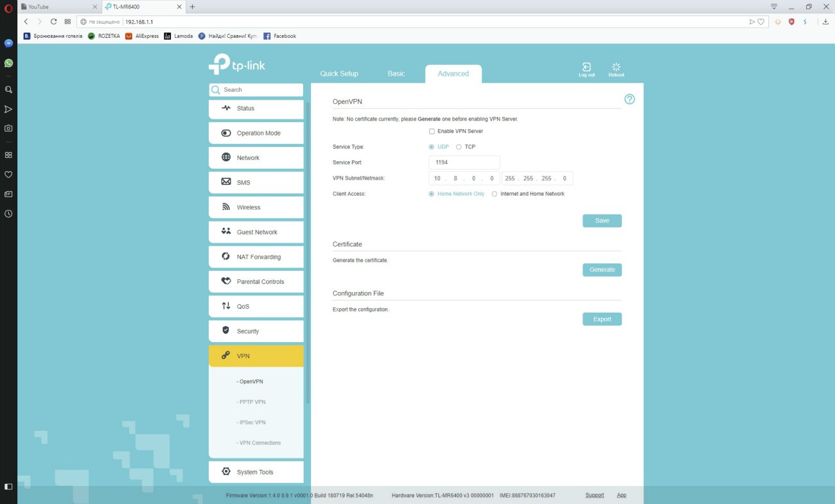Open WhatsApp in Opera sidebar
Image resolution: width=835 pixels, height=504 pixels.
8,63
